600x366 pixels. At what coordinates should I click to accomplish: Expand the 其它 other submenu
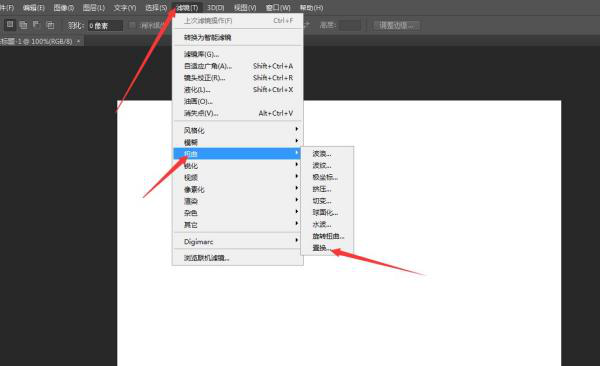pyautogui.click(x=238, y=225)
